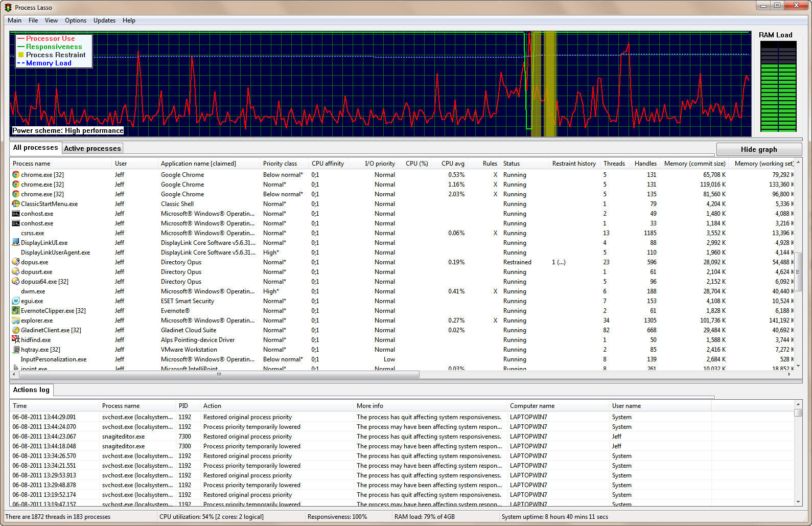The width and height of the screenshot is (812, 526).
Task: Select the Actions log tab
Action: tap(31, 390)
